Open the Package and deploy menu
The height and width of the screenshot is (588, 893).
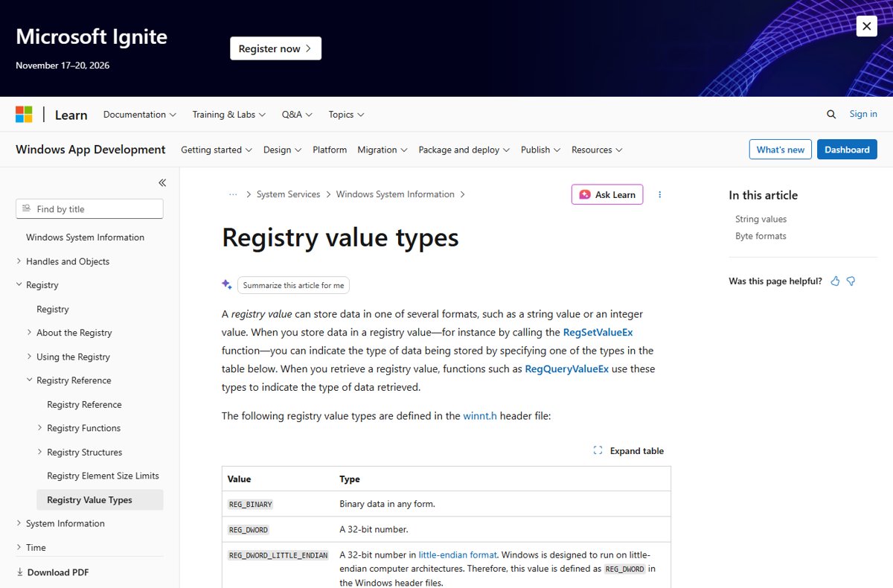coord(464,150)
